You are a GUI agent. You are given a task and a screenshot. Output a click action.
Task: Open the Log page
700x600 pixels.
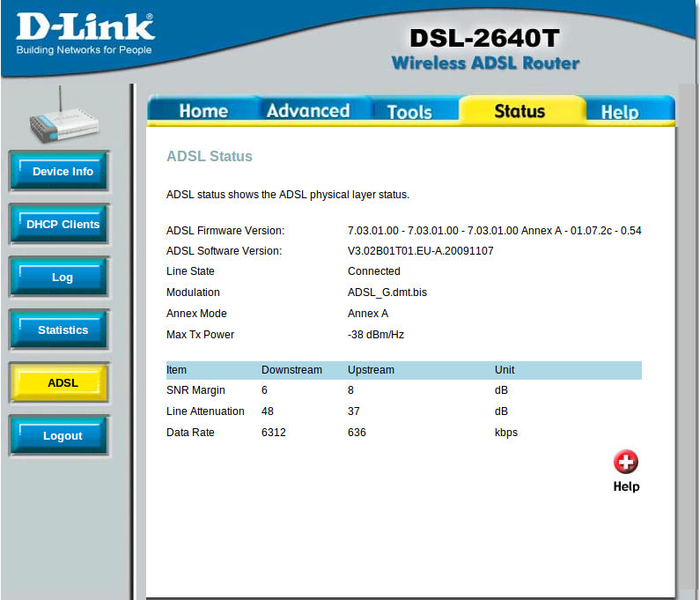(x=59, y=277)
